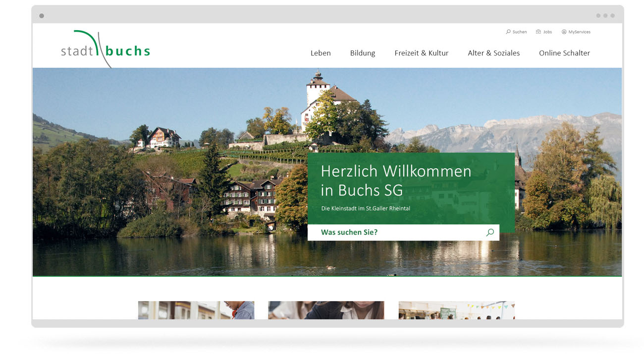The height and width of the screenshot is (354, 644).
Task: Select the Bildung navigation item
Action: point(363,53)
